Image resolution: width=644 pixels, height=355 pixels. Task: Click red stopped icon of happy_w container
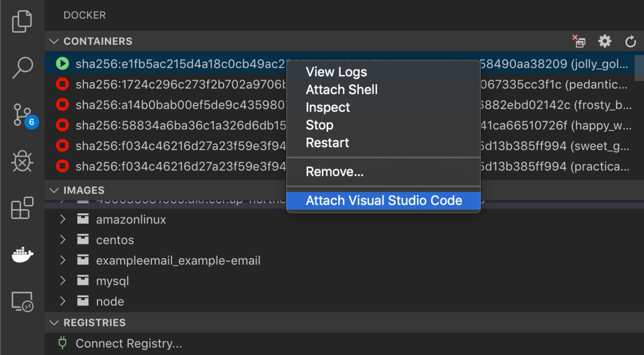tap(63, 125)
